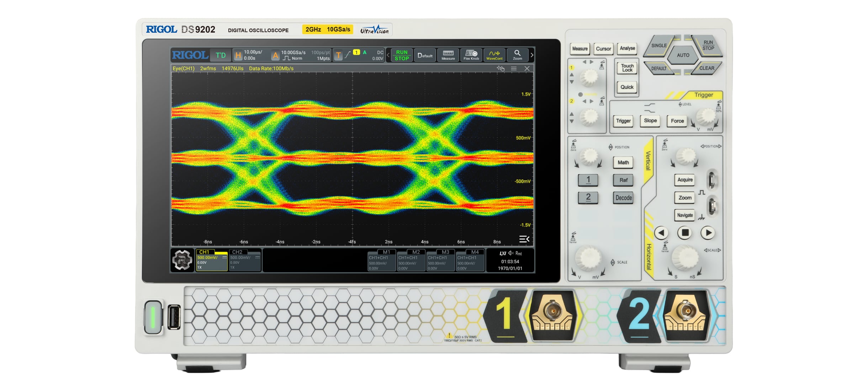
Task: Click the LXI status icon
Action: click(502, 253)
